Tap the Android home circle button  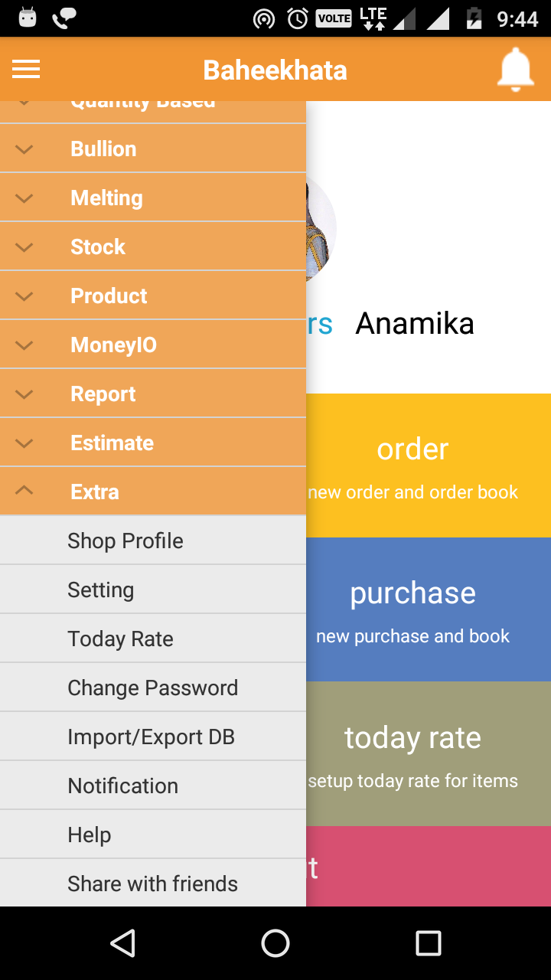(275, 943)
